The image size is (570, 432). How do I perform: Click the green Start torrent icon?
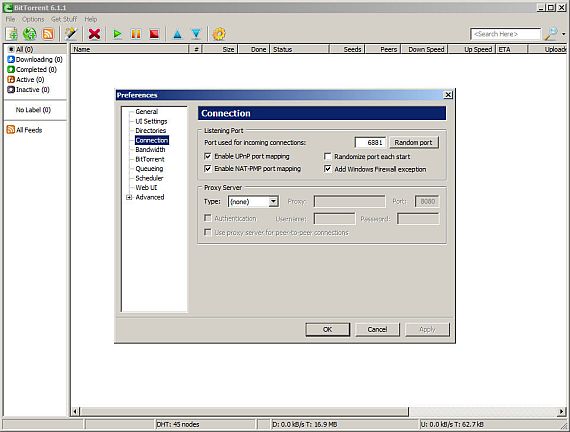coord(117,34)
